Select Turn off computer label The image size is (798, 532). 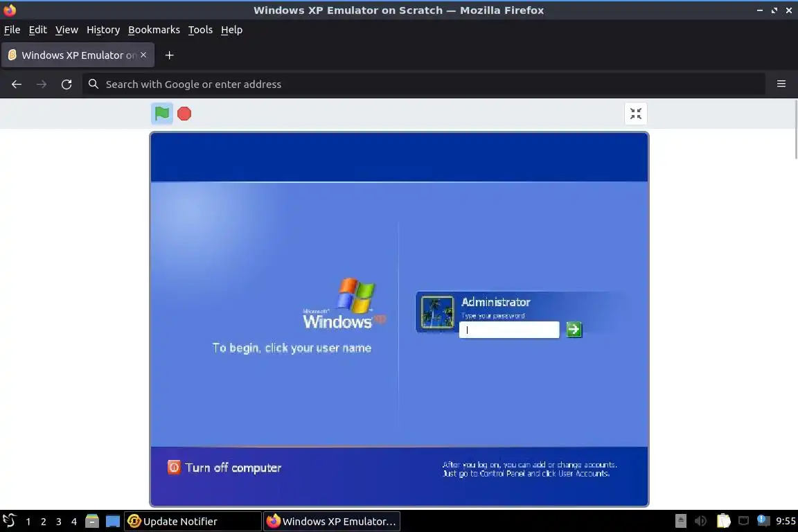pos(233,468)
